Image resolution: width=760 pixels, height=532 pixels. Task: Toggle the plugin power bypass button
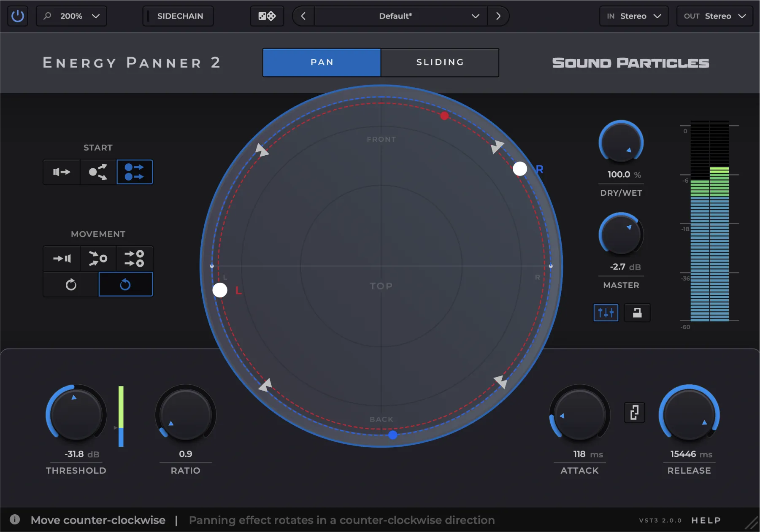(18, 16)
